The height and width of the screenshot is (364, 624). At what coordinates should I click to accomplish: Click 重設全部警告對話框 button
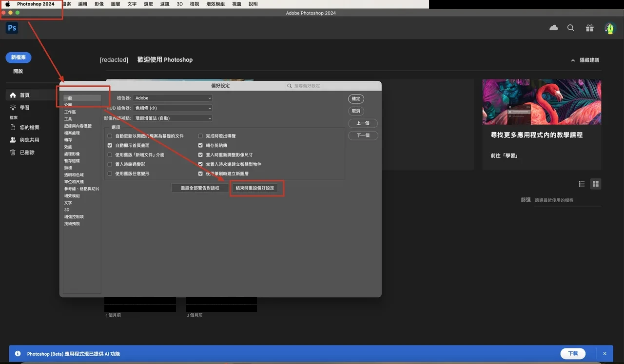click(200, 188)
